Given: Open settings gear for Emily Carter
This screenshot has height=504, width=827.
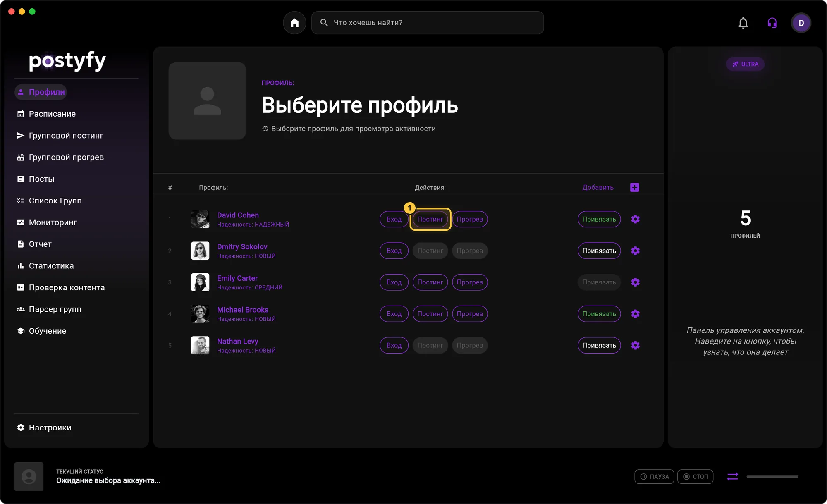Looking at the screenshot, I should (x=635, y=282).
